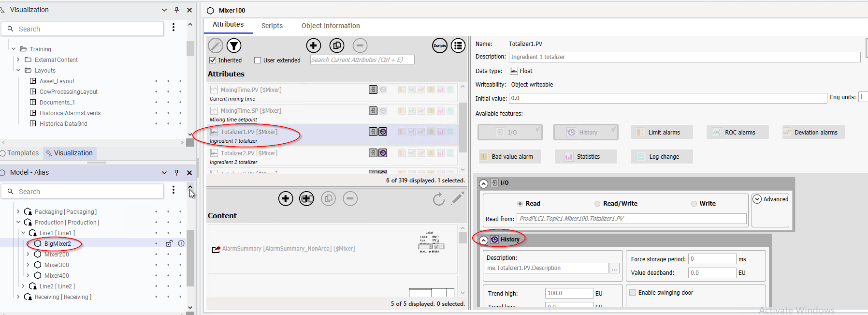The height and width of the screenshot is (315, 868).
Task: Click the Initial value input field
Action: click(668, 98)
